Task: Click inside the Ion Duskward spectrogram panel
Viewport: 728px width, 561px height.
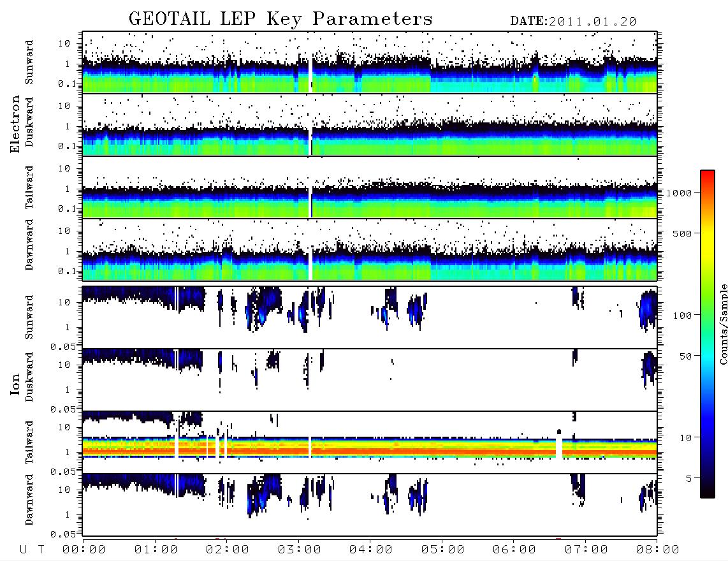Action: point(370,379)
